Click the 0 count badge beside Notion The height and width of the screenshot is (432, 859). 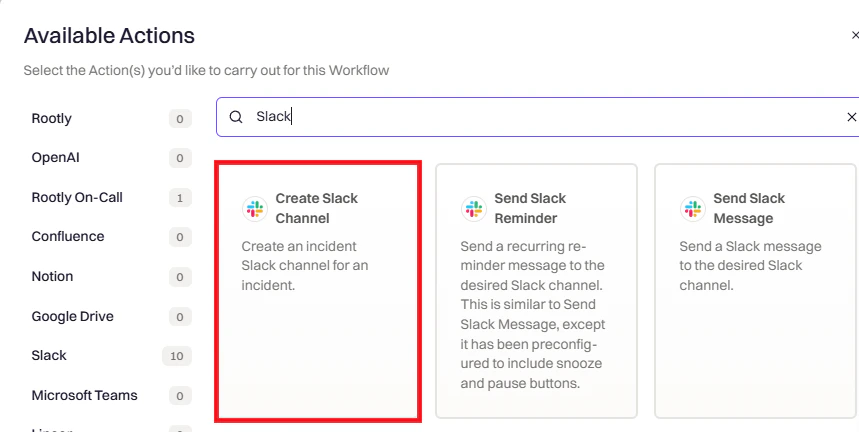180,278
